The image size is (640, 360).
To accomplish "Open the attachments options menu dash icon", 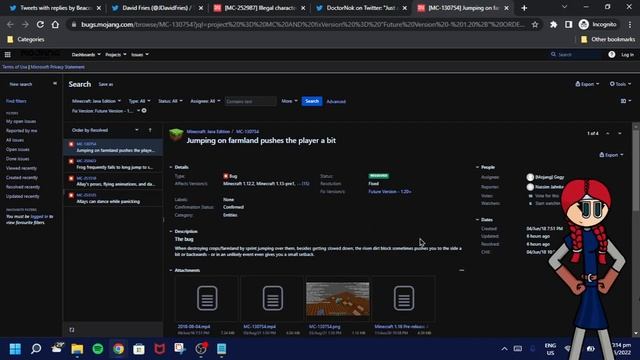I will (x=461, y=270).
